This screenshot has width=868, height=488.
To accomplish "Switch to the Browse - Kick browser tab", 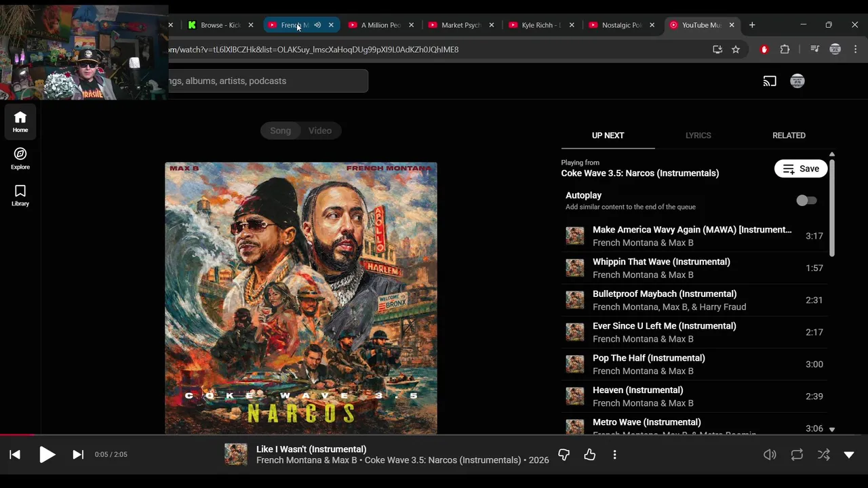I will [x=220, y=25].
